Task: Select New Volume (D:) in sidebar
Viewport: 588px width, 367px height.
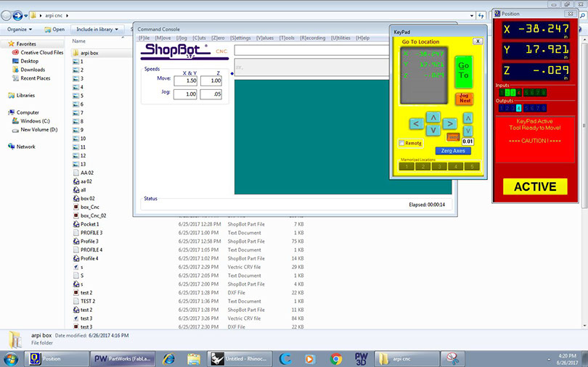Action: coord(35,130)
